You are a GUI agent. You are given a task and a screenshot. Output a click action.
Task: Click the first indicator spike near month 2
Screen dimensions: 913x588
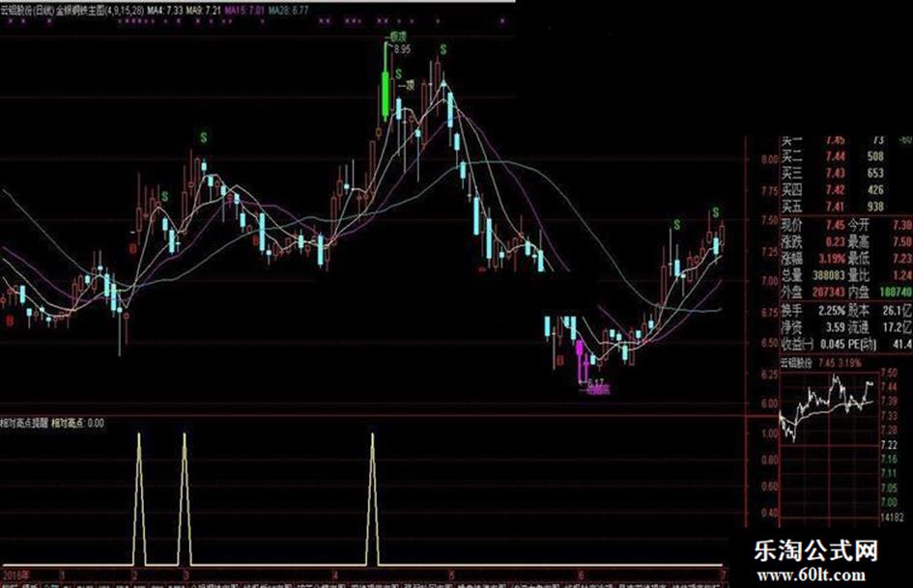138,499
